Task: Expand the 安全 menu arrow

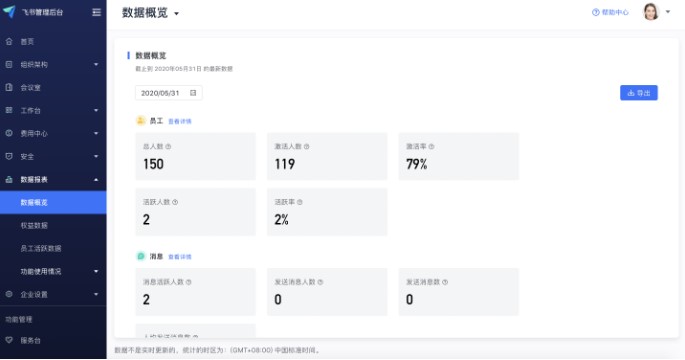Action: pyautogui.click(x=96, y=156)
